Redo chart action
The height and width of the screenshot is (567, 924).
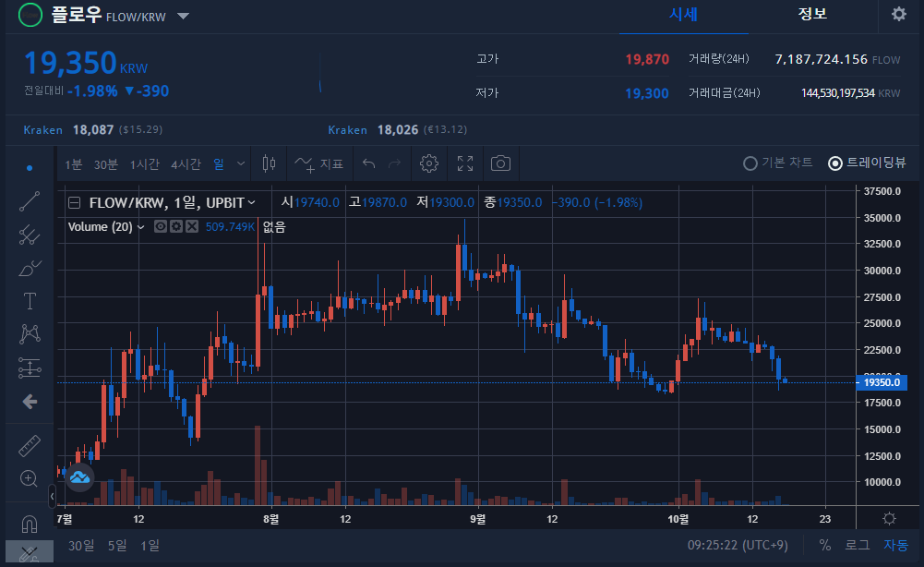click(x=395, y=163)
